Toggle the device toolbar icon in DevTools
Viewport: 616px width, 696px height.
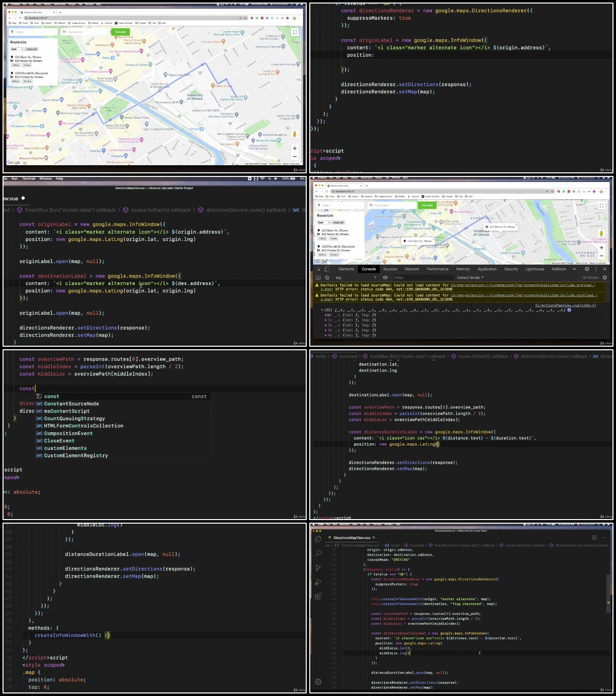pyautogui.click(x=327, y=269)
